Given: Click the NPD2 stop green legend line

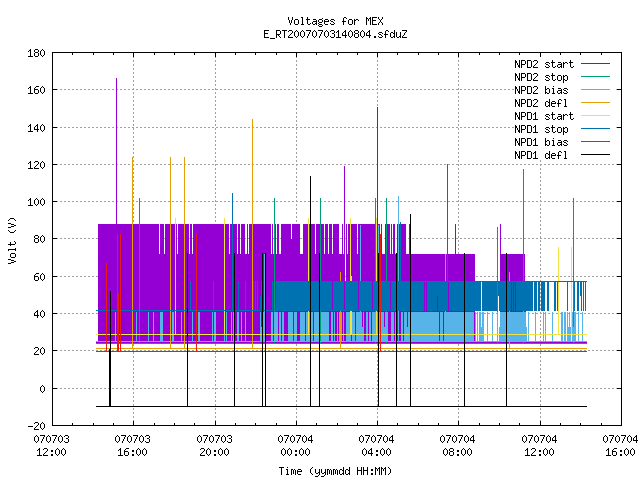Looking at the screenshot, I should [595, 77].
